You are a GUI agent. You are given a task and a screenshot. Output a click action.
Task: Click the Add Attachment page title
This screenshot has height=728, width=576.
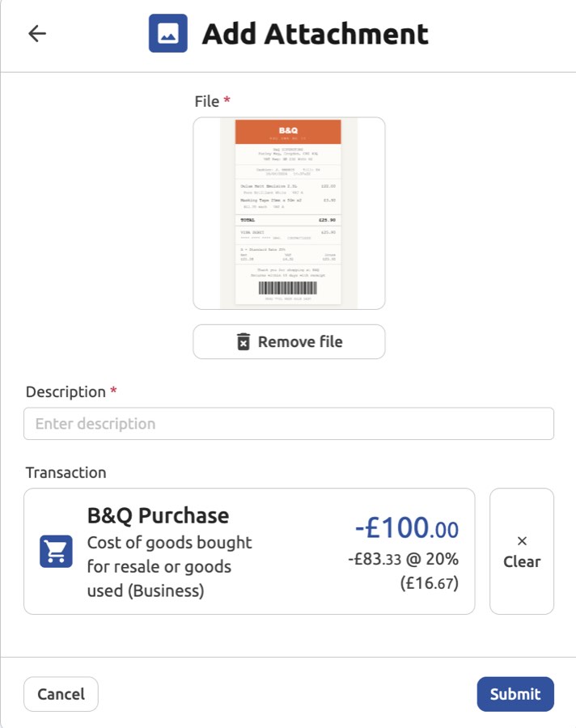(x=315, y=34)
